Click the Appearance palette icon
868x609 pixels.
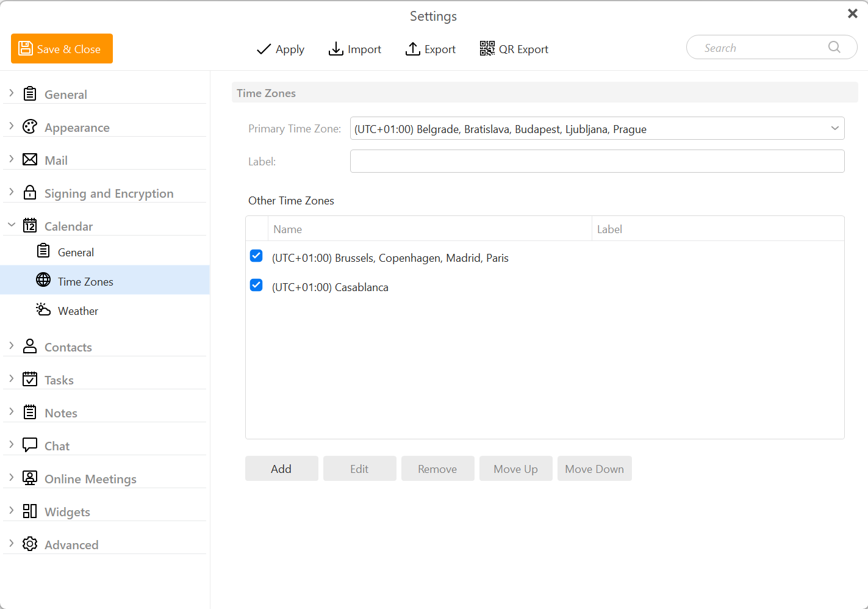30,127
